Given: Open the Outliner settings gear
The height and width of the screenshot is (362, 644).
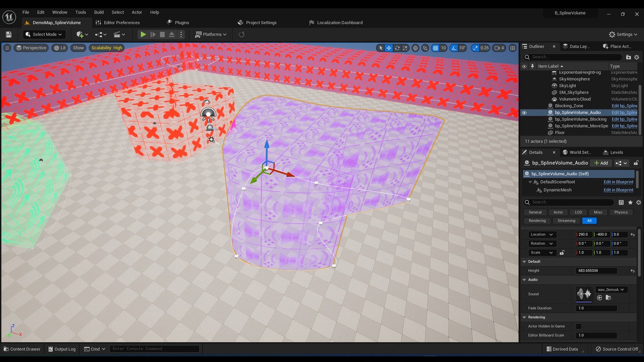Looking at the screenshot, I should coord(636,57).
